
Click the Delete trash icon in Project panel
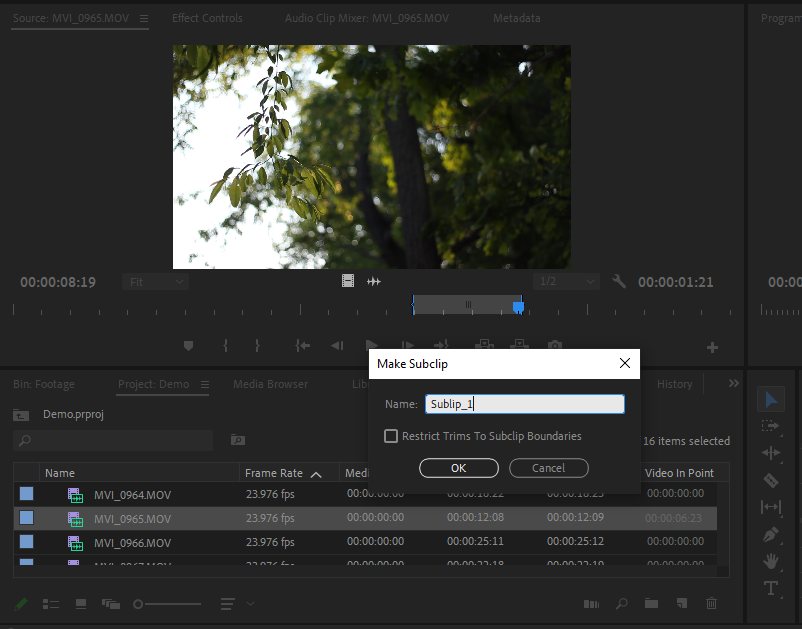click(x=711, y=603)
